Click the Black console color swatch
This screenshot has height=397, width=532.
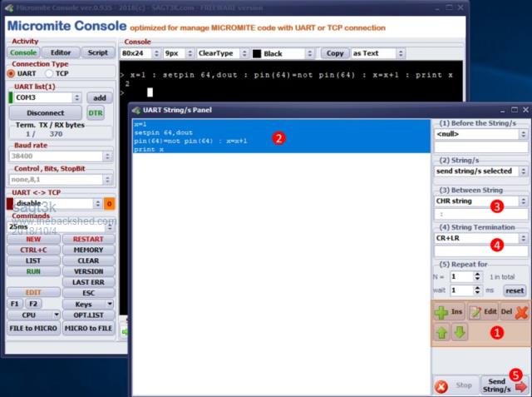[257, 53]
